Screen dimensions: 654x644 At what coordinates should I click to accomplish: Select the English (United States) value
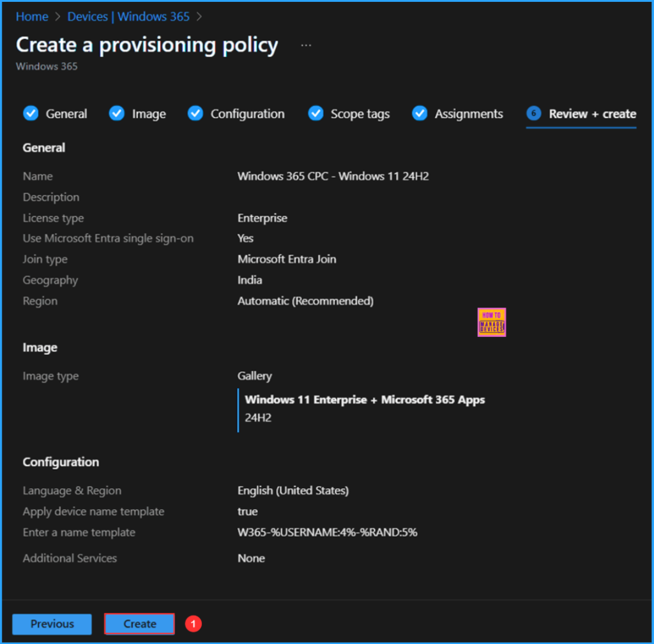pos(293,491)
